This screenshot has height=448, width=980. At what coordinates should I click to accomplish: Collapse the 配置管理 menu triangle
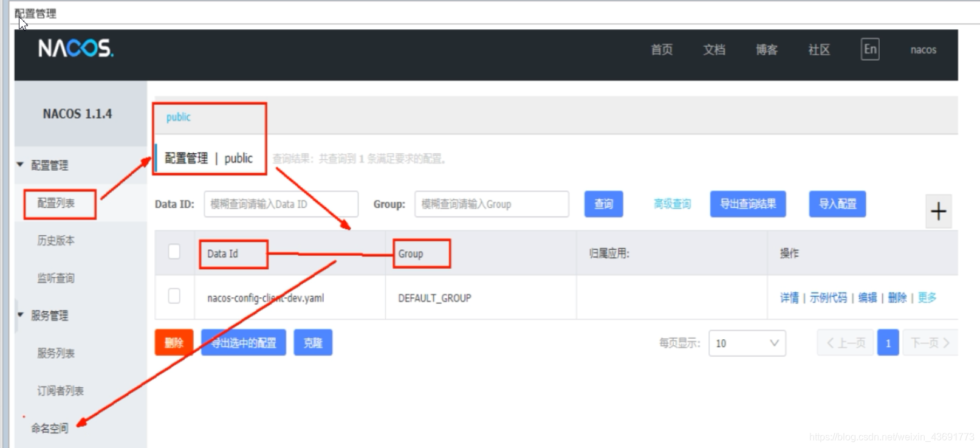click(x=20, y=165)
